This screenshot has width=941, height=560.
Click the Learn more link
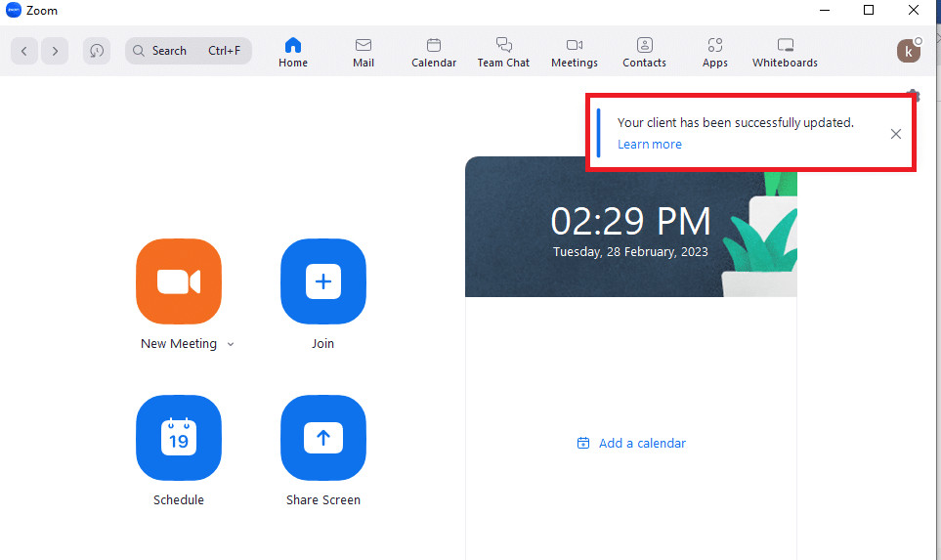coord(650,145)
